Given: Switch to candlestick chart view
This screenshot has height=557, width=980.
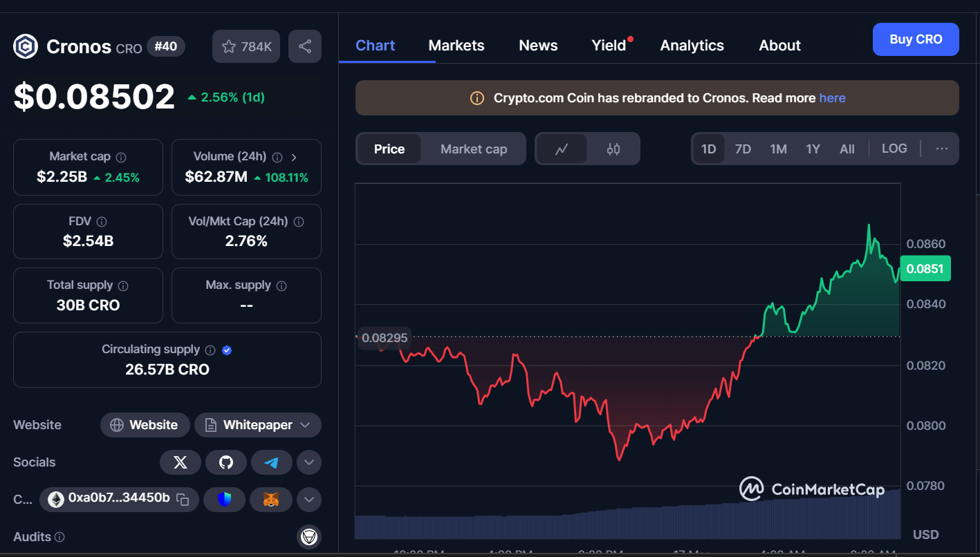Looking at the screenshot, I should tap(613, 149).
